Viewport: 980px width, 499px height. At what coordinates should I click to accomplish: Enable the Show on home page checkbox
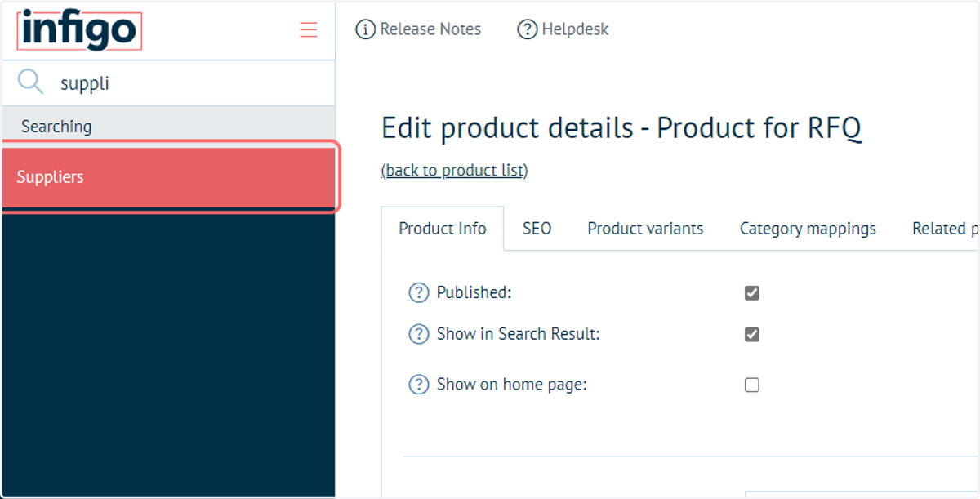pos(752,385)
